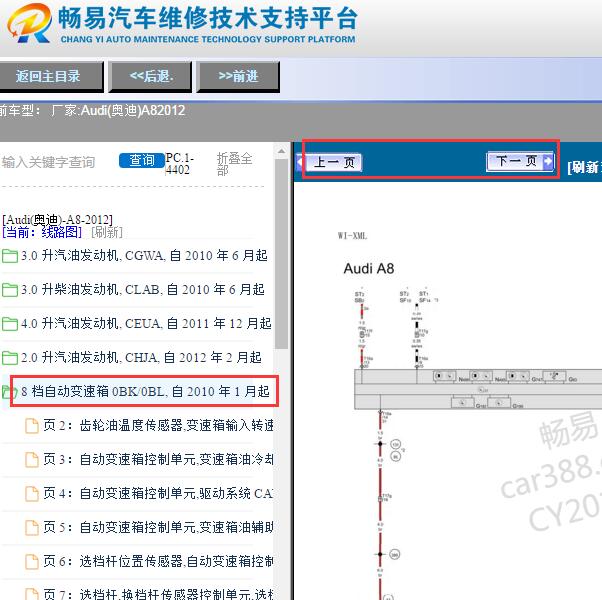Open 页 2：齿轮油温度传感器 page
Image resolution: width=602 pixels, height=600 pixels.
[158, 425]
